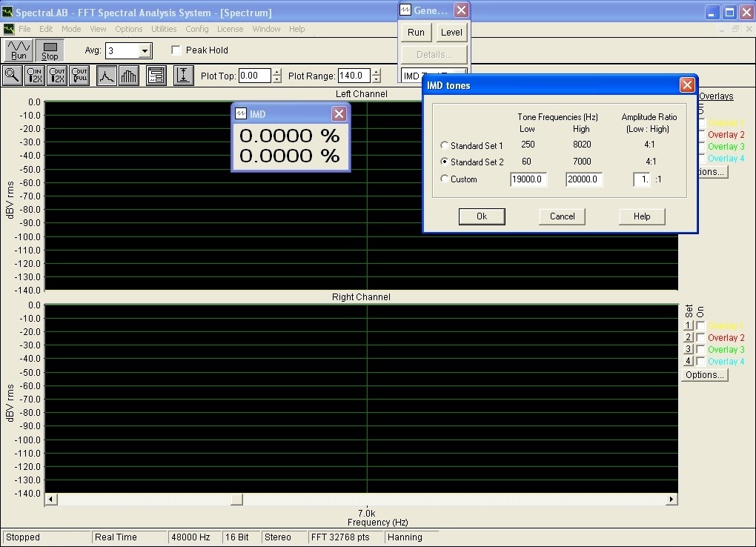The width and height of the screenshot is (756, 547).
Task: Open the Edit menu
Action: 46,29
